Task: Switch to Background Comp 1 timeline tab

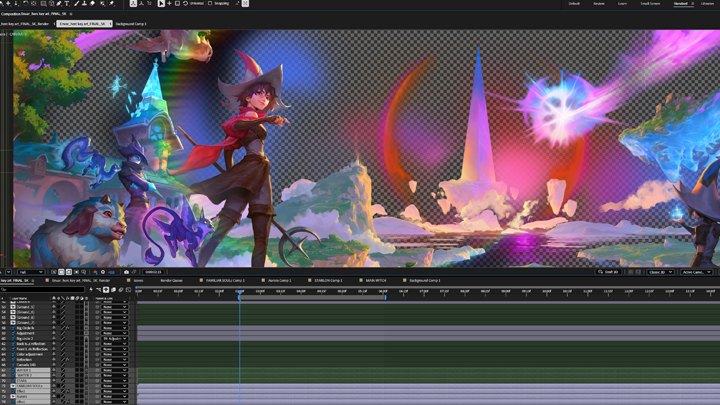Action: 425,280
